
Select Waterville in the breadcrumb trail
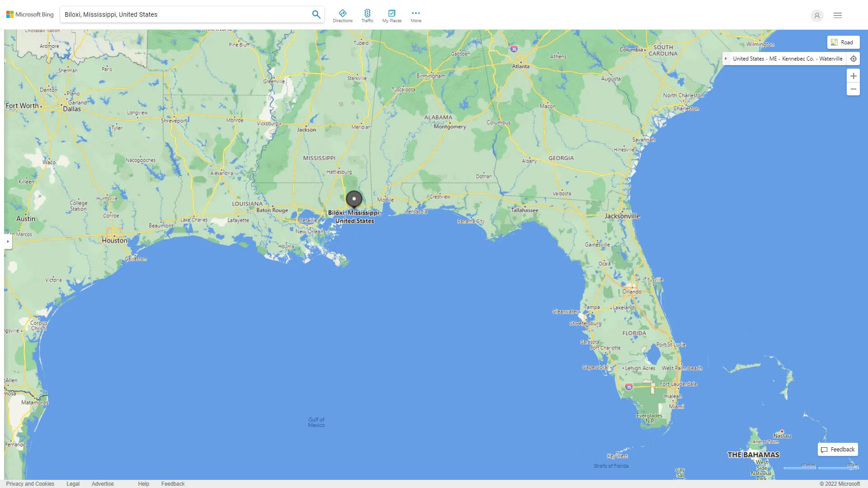tap(830, 58)
